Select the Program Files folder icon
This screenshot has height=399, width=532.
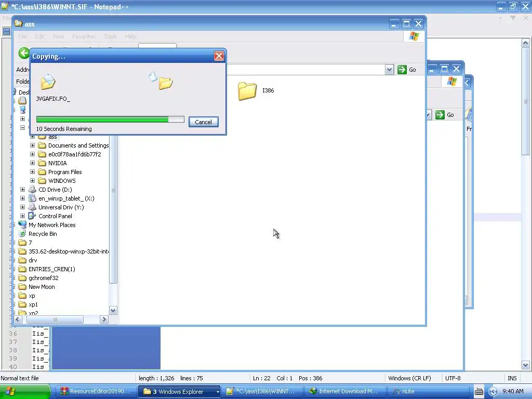(42, 171)
